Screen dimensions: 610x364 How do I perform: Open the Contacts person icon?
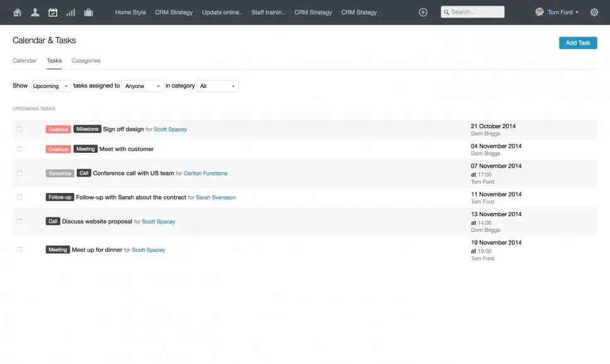pos(35,12)
